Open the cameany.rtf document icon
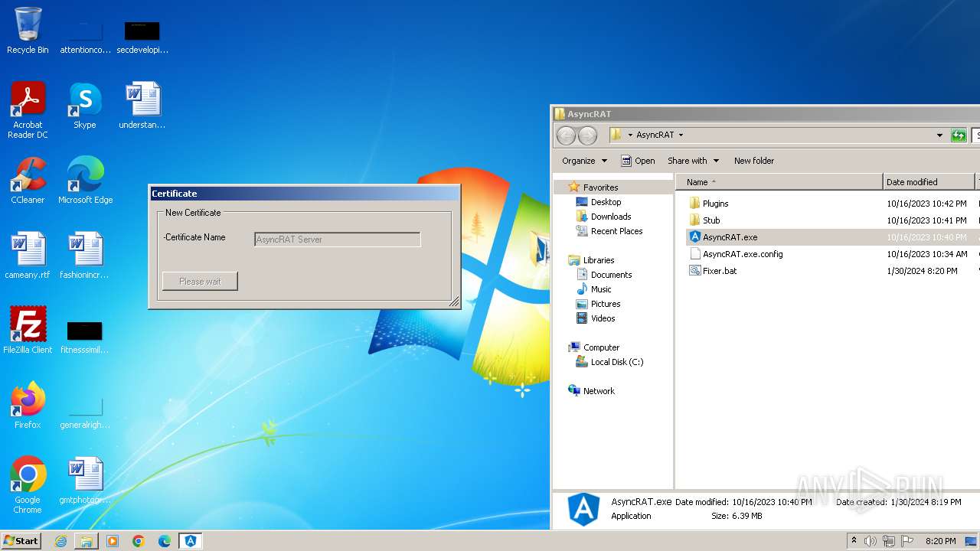The width and height of the screenshot is (980, 551). coord(28,256)
